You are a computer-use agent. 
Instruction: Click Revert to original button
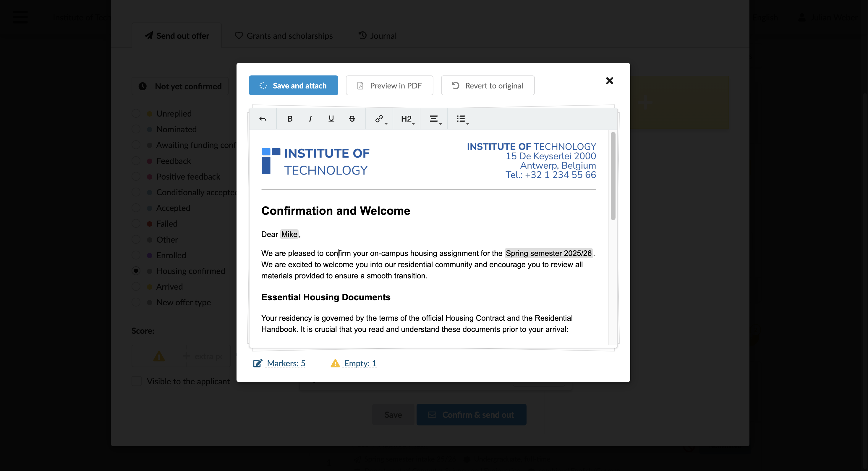pos(488,86)
